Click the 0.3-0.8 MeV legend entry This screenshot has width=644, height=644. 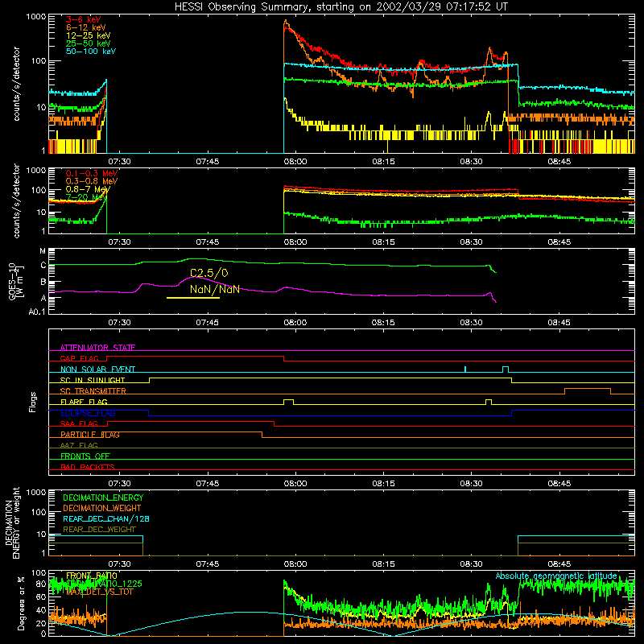(x=92, y=181)
